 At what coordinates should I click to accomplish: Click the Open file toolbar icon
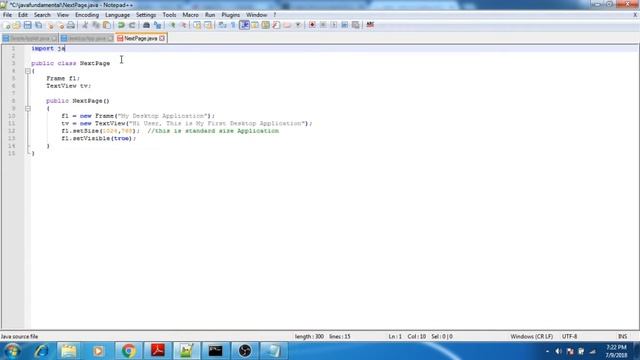[x=17, y=25]
